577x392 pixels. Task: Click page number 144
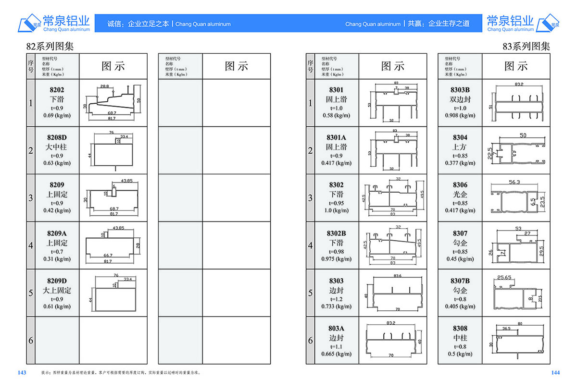[555, 373]
